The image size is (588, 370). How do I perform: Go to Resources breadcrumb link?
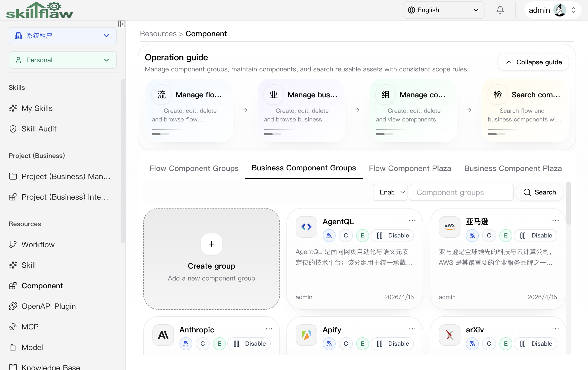[x=158, y=34]
